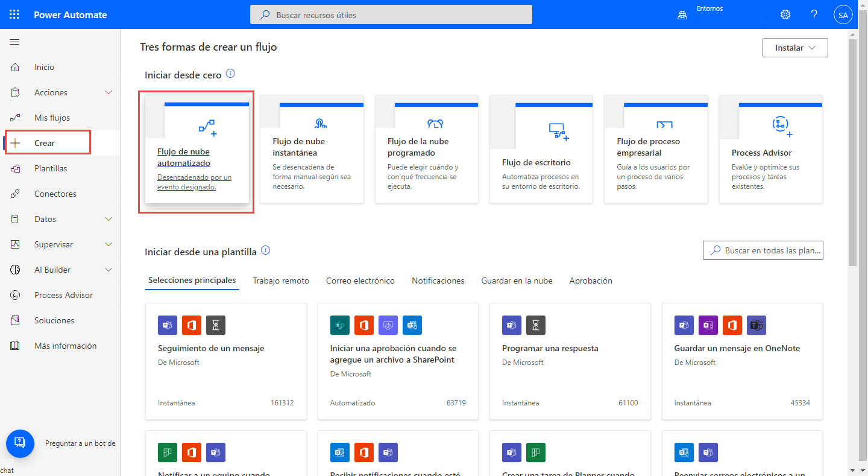Expand the Acciones menu chevron
868x476 pixels.
(x=108, y=92)
